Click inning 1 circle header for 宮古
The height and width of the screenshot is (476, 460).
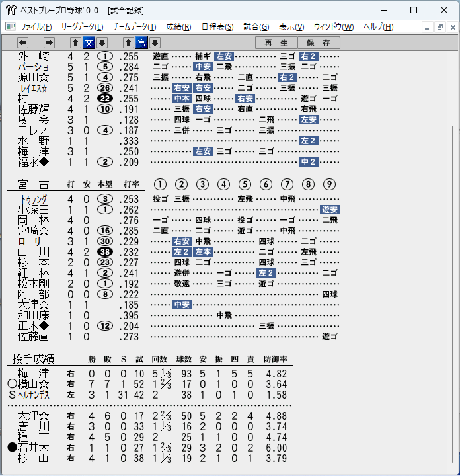click(160, 184)
